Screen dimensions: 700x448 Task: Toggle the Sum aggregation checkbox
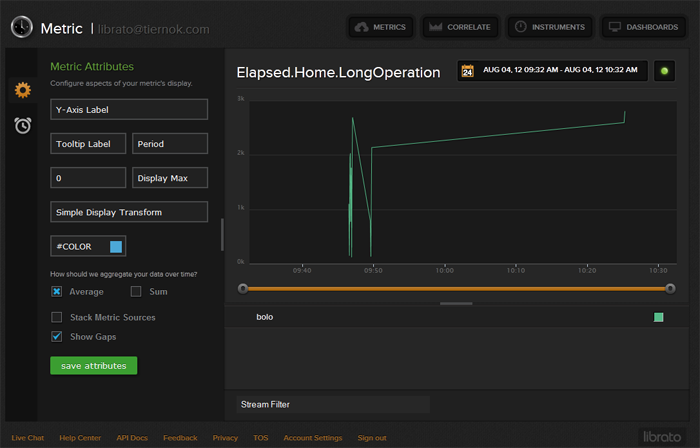click(x=136, y=291)
